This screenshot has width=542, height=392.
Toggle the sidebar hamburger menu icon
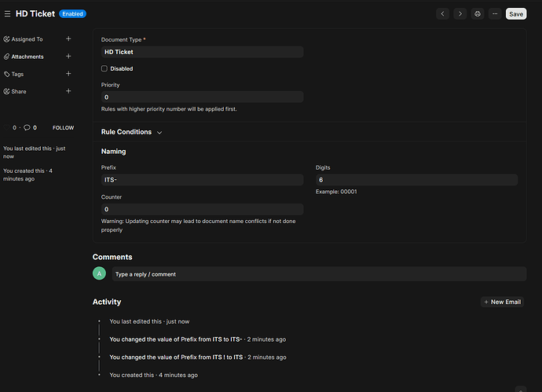click(8, 14)
